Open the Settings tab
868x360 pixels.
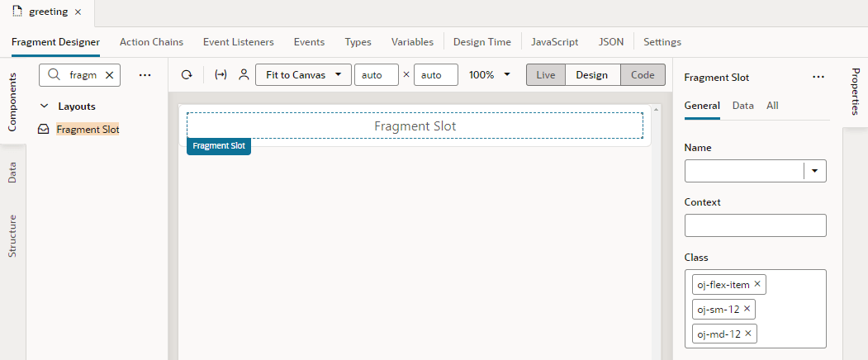662,41
